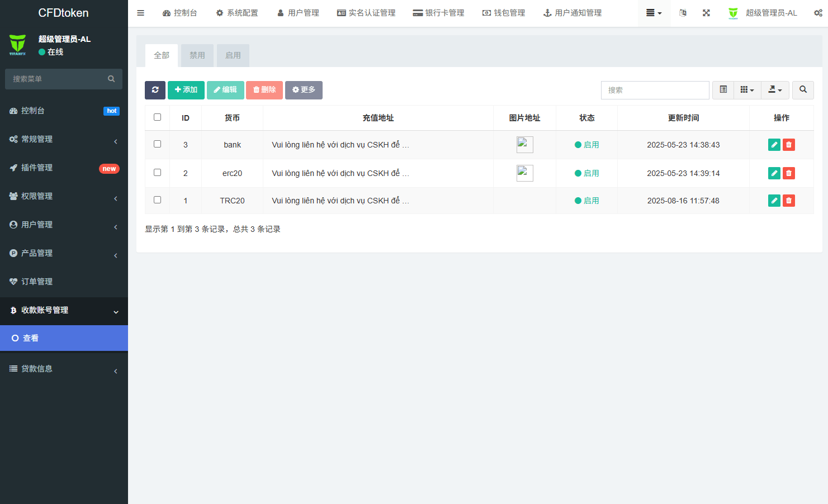Screen dimensions: 828x504
Task: Click the 添加 button to add a record
Action: point(186,90)
